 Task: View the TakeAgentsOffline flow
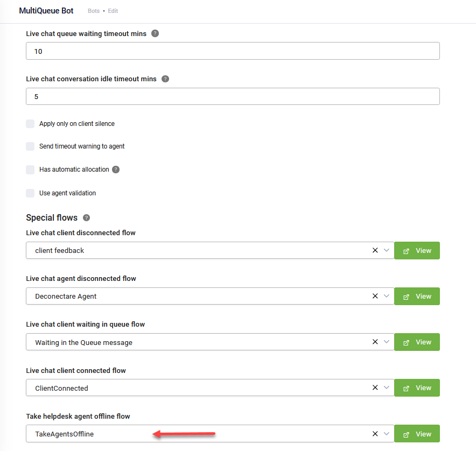pos(417,434)
